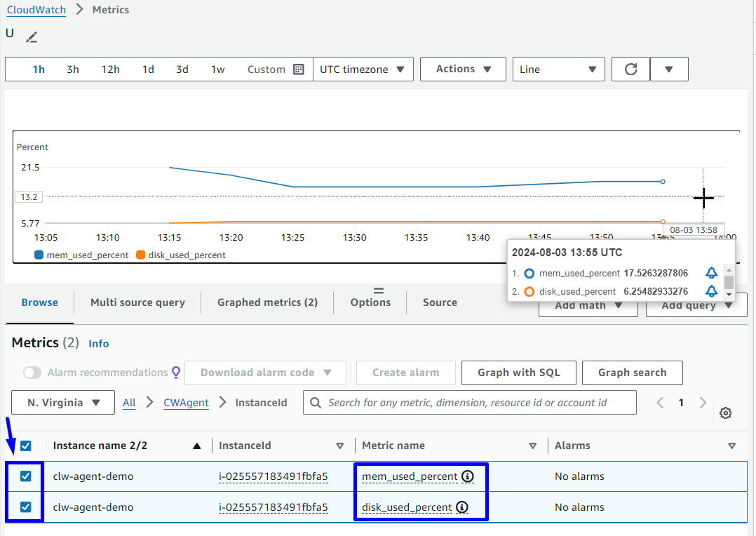Click the edit pencil icon beside graph title
The height and width of the screenshot is (536, 756).
coord(32,37)
